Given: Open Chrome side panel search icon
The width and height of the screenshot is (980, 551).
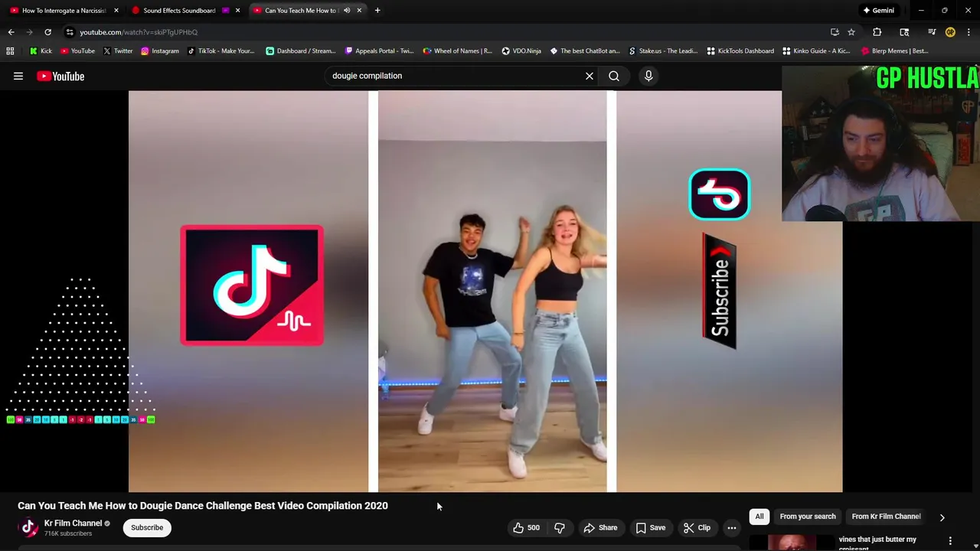Looking at the screenshot, I should point(904,32).
